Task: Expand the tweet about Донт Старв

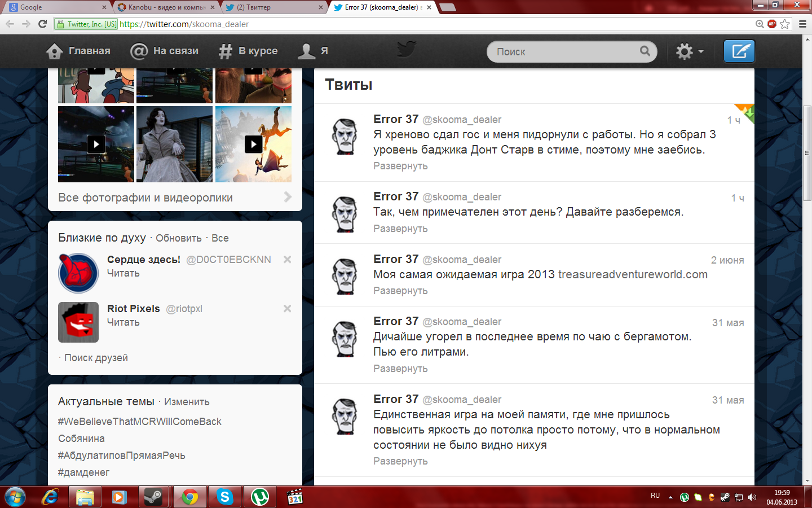Action: (x=400, y=166)
